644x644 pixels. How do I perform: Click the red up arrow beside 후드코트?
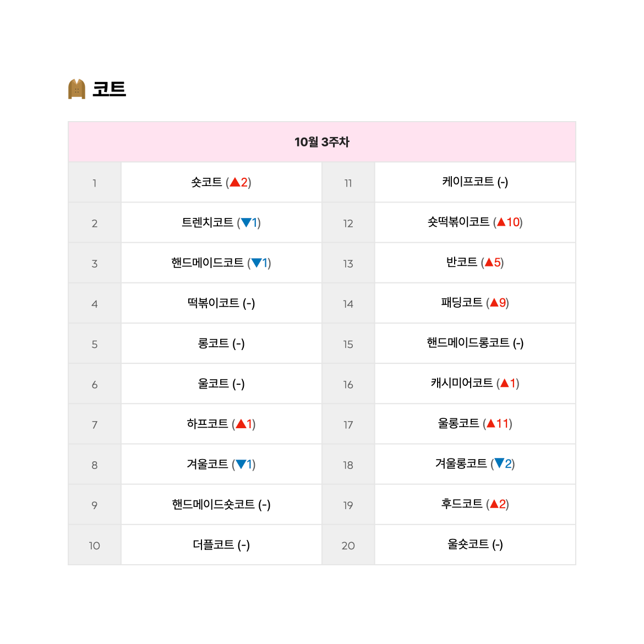pos(494,504)
